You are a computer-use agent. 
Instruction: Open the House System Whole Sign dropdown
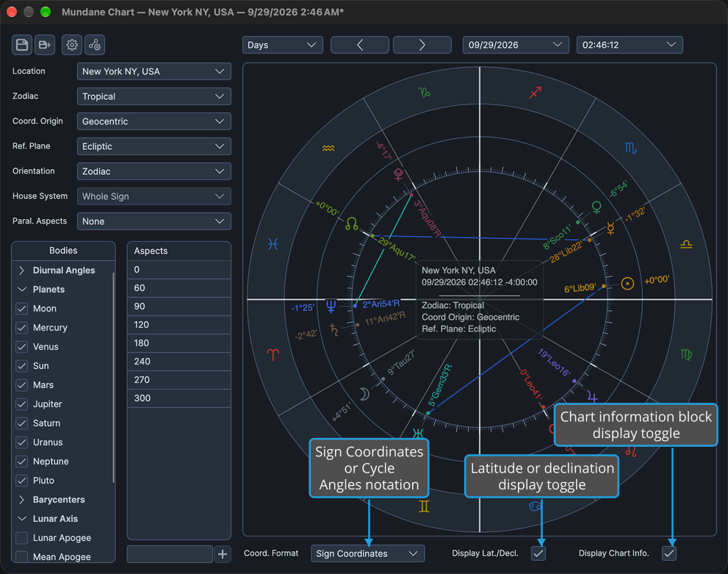pos(154,196)
